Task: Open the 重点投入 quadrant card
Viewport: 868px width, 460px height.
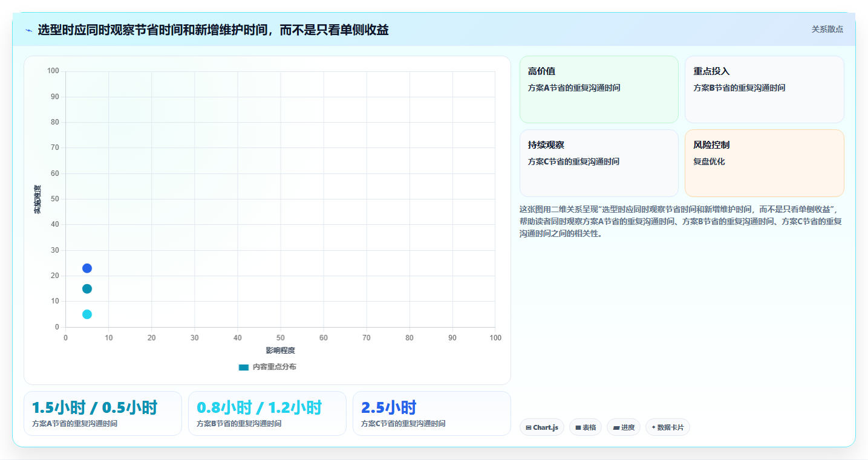Action: pyautogui.click(x=764, y=89)
